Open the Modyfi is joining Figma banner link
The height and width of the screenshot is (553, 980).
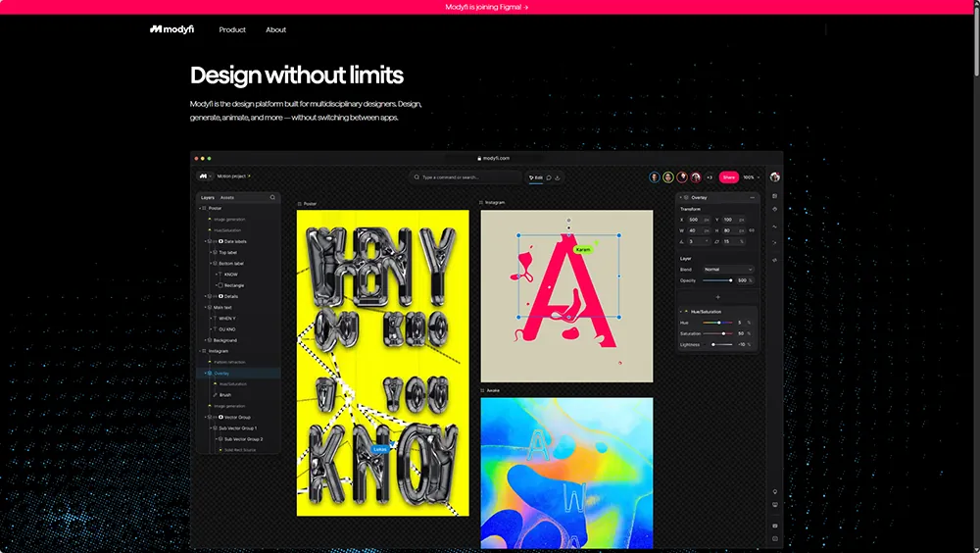click(x=486, y=7)
